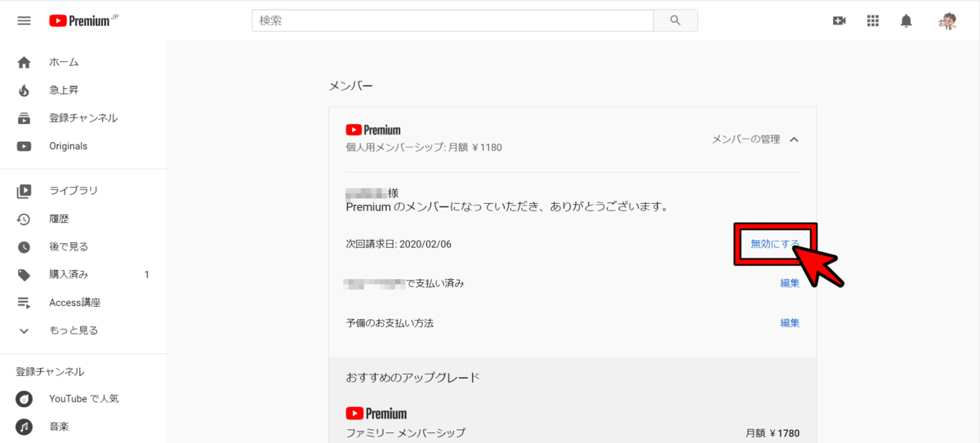
Task: Click 編集 next to で支払い済み
Action: click(790, 283)
